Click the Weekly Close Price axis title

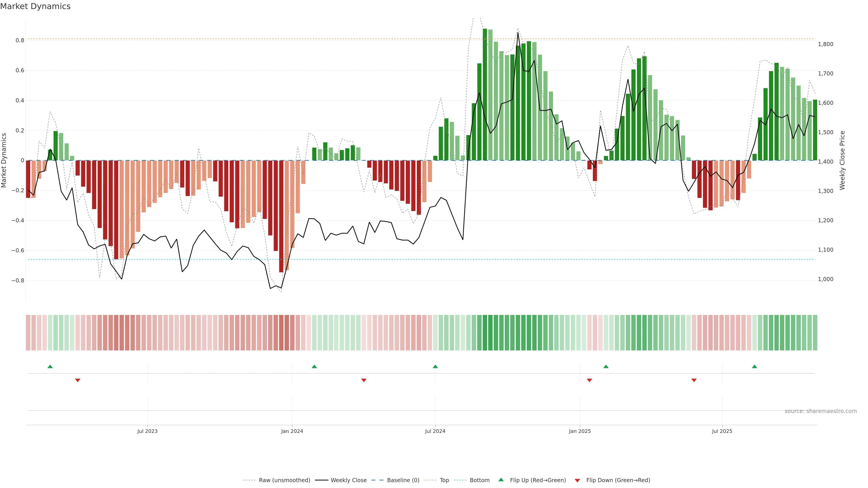pyautogui.click(x=842, y=160)
